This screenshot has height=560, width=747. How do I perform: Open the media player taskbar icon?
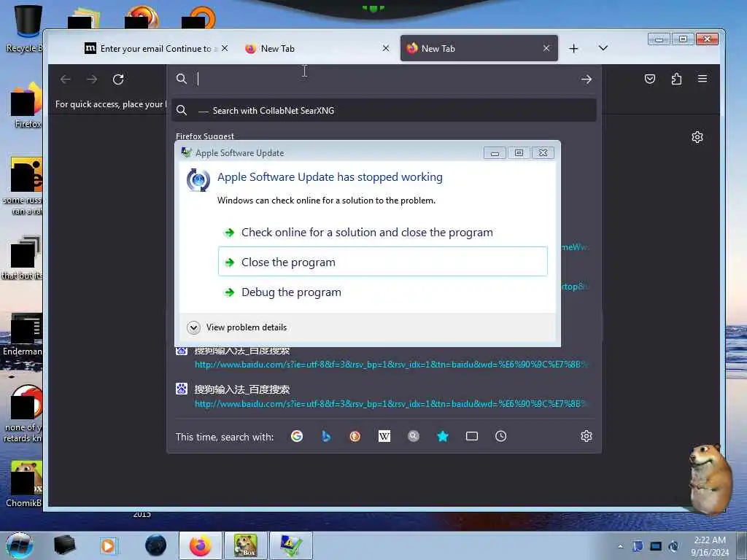(x=108, y=545)
